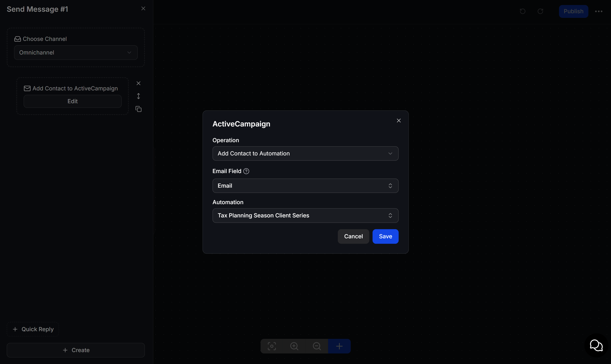Click the reorder arrows for ActiveCampaign block
The height and width of the screenshot is (364, 611).
point(138,96)
